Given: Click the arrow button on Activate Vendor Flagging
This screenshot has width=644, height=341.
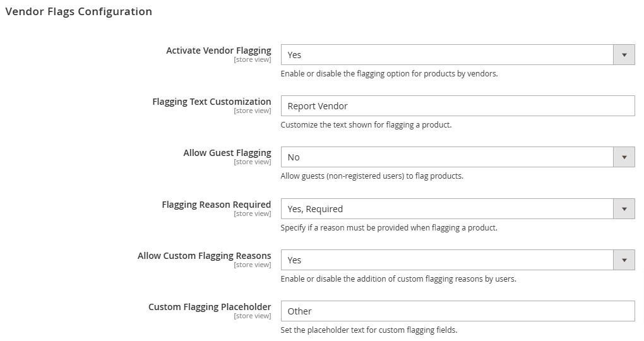Looking at the screenshot, I should (624, 55).
